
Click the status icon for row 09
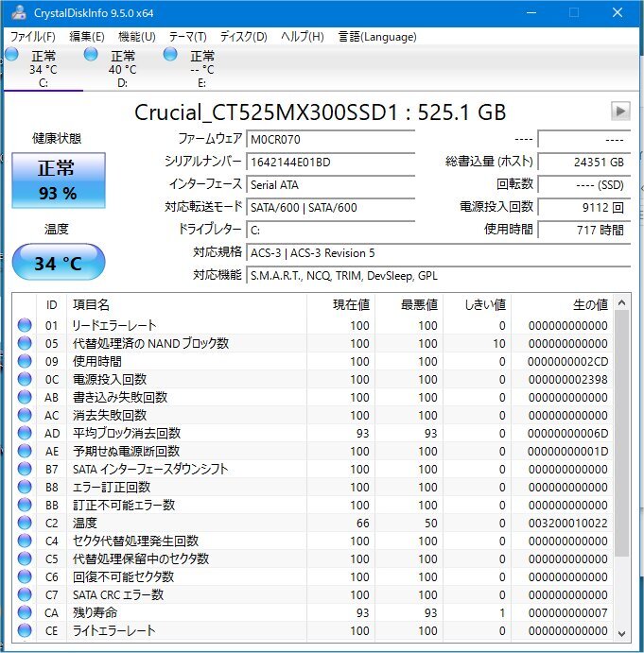[x=25, y=361]
